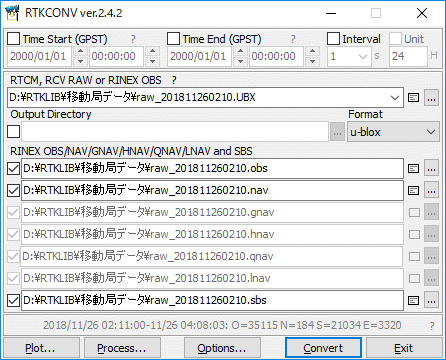The image size is (446, 360).
Task: Click the Unit hours field showing 24
Action: (x=408, y=56)
